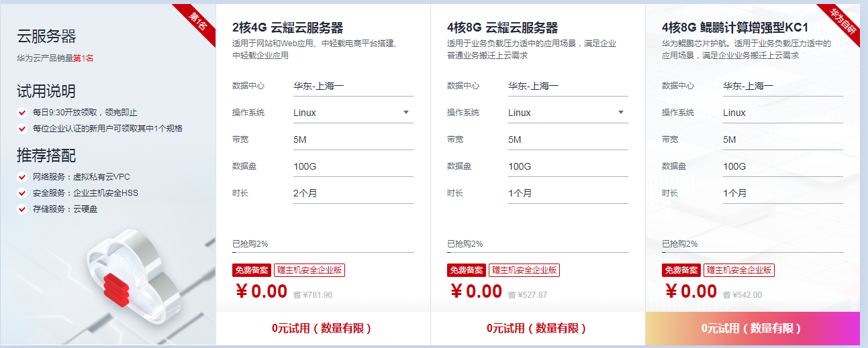The width and height of the screenshot is (868, 348).
Task: Click 0元试用 button for 2核4G server
Action: [x=322, y=329]
